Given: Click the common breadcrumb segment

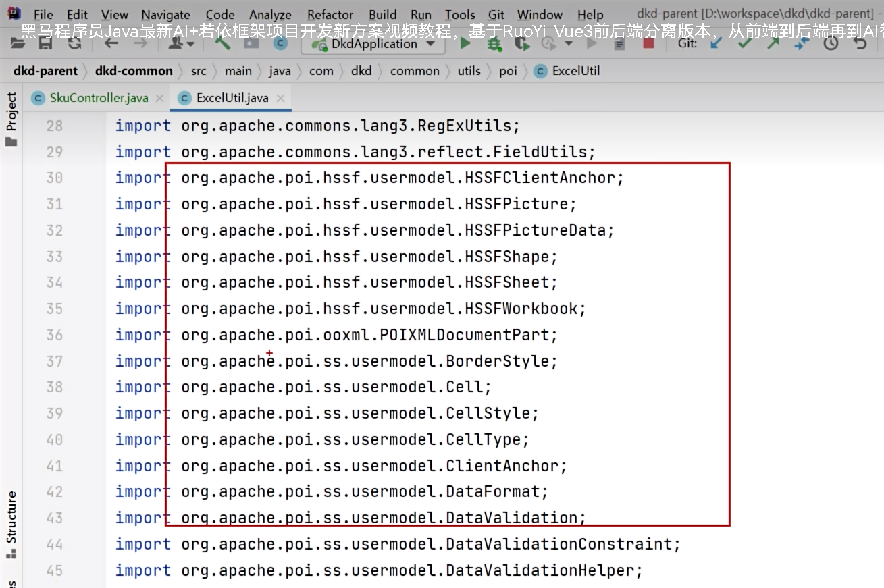Looking at the screenshot, I should [x=415, y=71].
